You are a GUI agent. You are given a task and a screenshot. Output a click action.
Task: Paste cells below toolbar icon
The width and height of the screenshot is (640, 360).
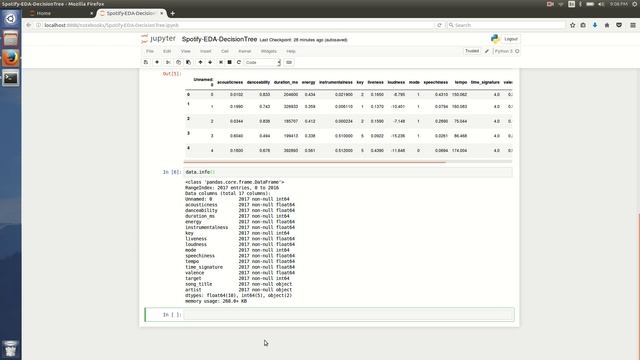188,62
